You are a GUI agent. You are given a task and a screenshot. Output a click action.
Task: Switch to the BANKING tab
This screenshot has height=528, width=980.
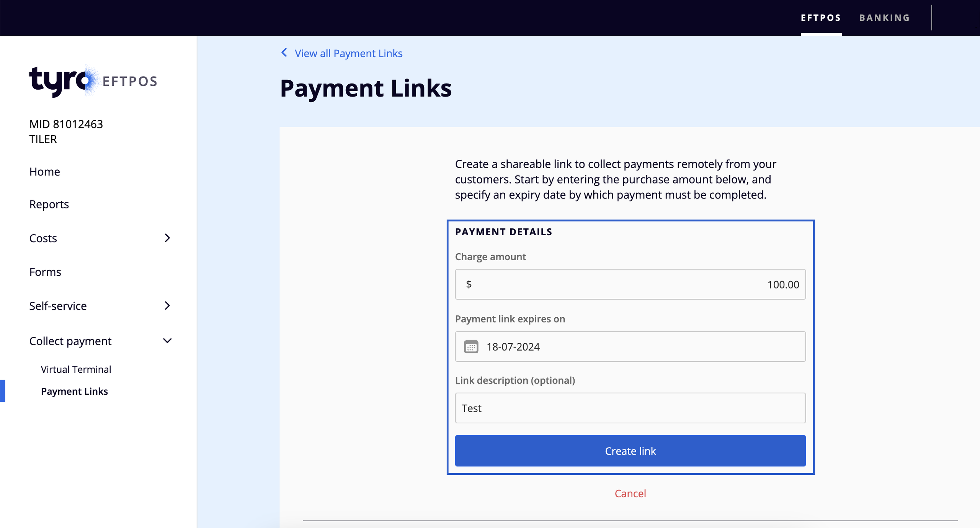click(884, 18)
